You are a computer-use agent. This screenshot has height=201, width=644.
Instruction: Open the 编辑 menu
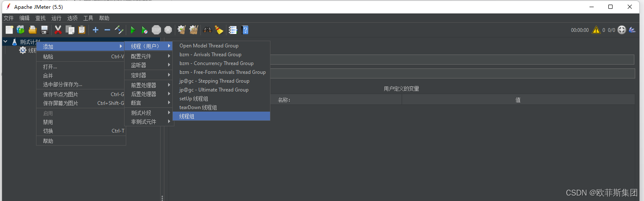pyautogui.click(x=24, y=18)
